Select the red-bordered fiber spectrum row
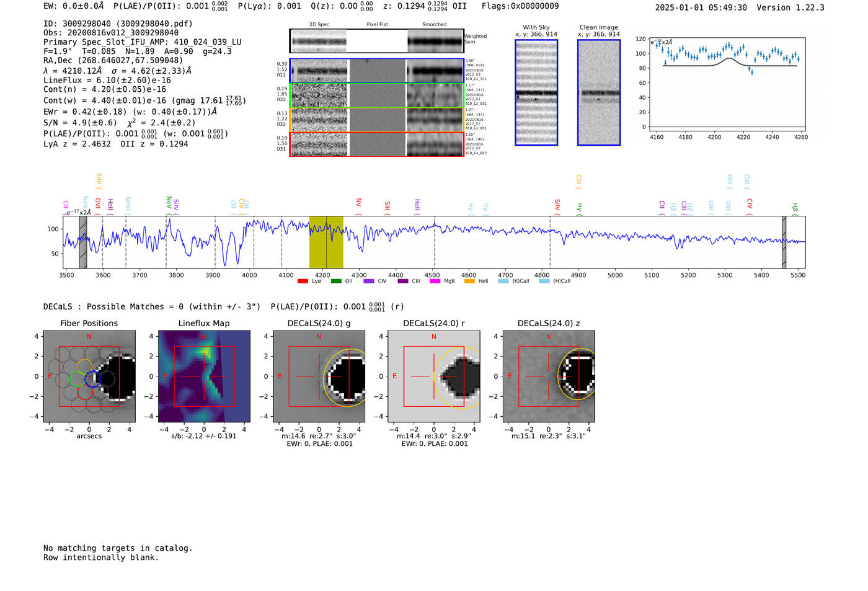The height and width of the screenshot is (591, 868). point(376,144)
